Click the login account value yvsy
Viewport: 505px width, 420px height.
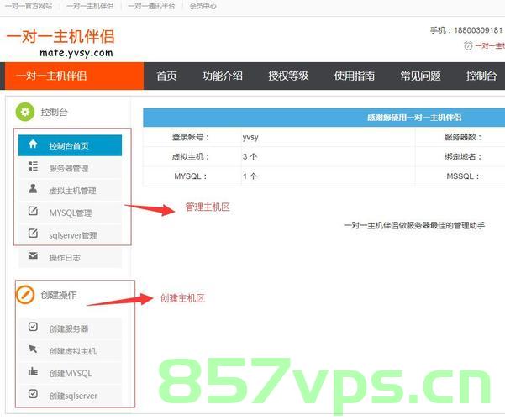pyautogui.click(x=250, y=137)
